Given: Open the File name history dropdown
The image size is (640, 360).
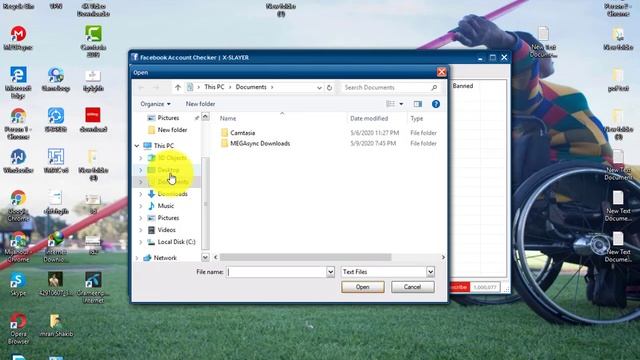Looking at the screenshot, I should pos(330,272).
